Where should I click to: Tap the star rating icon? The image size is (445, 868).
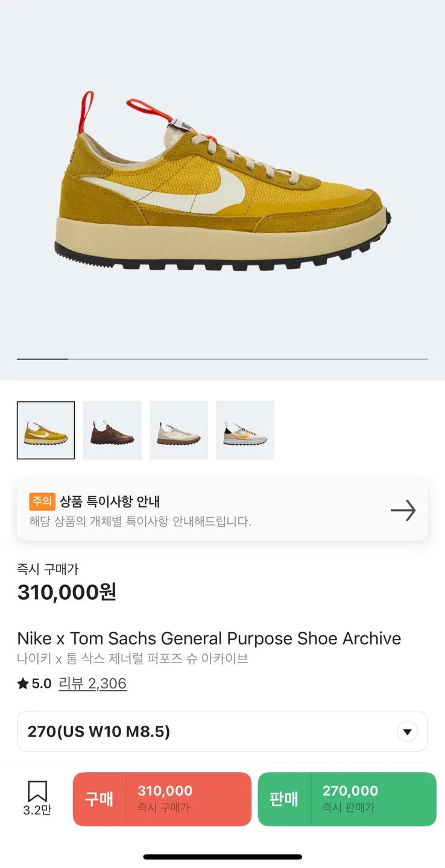pyautogui.click(x=23, y=684)
